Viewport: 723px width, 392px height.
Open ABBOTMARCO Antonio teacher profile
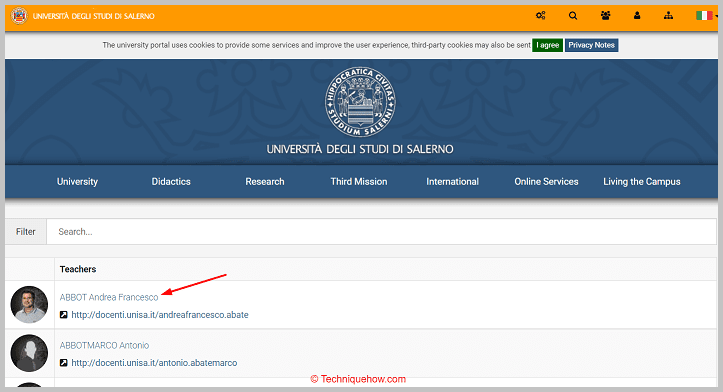104,345
